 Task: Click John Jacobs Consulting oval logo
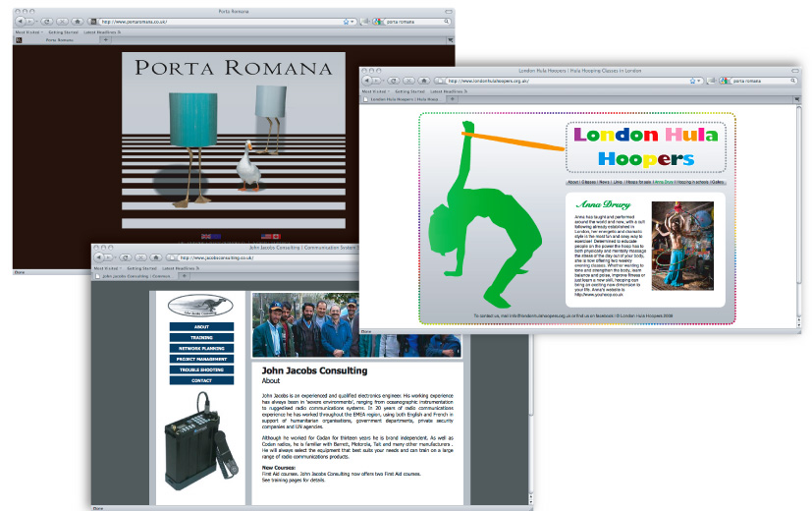click(x=200, y=306)
